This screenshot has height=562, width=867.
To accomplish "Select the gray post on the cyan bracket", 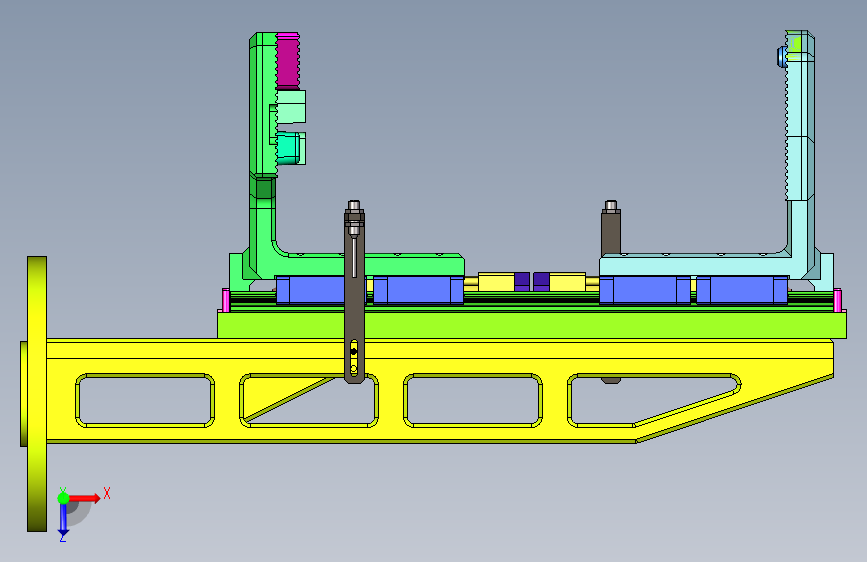I will (x=611, y=232).
